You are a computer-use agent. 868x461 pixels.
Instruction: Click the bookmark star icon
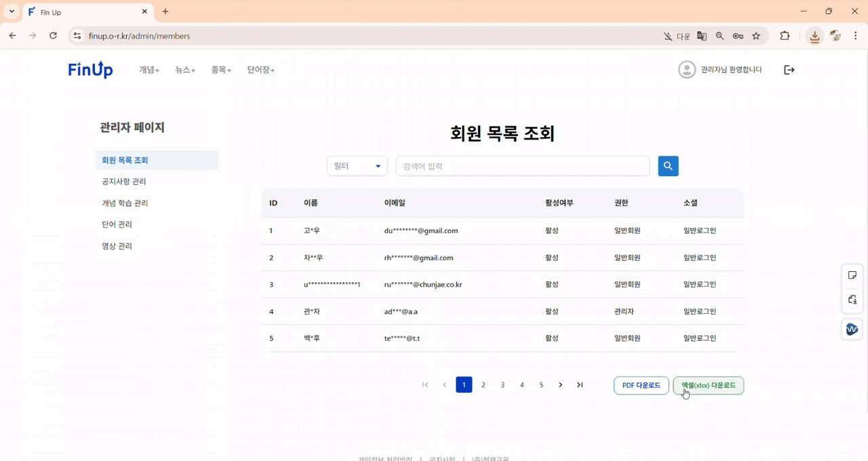point(755,35)
